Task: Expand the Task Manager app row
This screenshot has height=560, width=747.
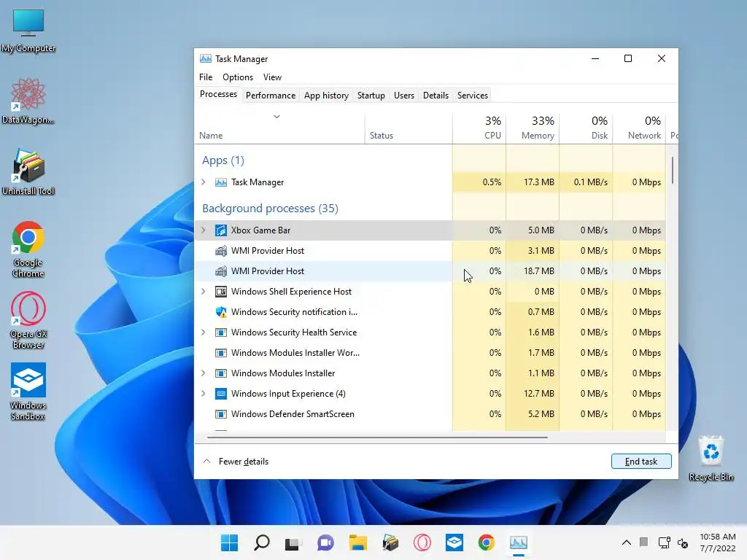Action: click(204, 182)
